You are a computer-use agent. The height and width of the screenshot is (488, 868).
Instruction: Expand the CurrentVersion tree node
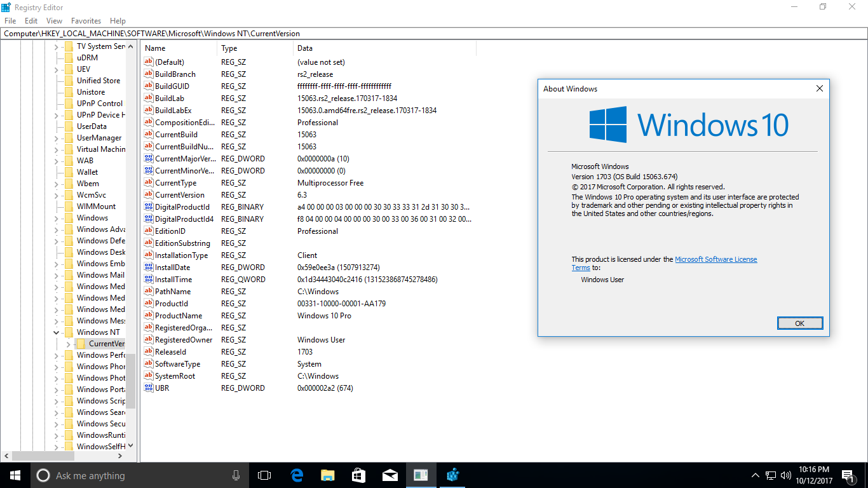(x=68, y=344)
